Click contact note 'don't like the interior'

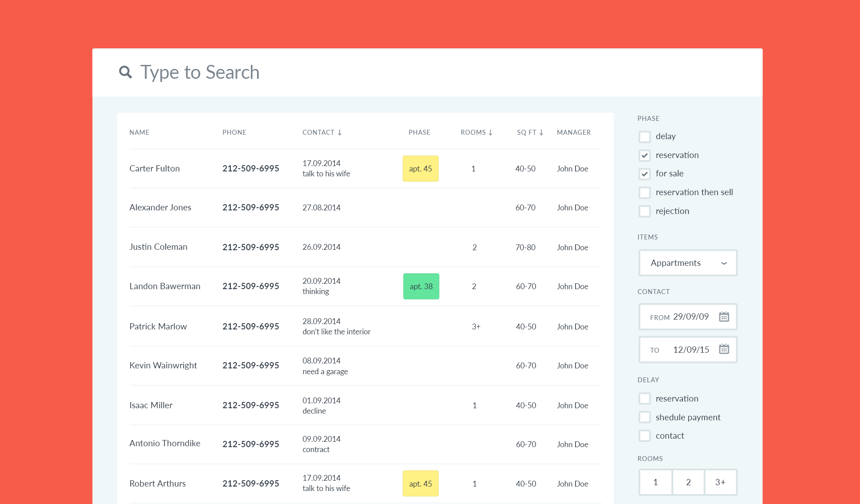coord(336,332)
